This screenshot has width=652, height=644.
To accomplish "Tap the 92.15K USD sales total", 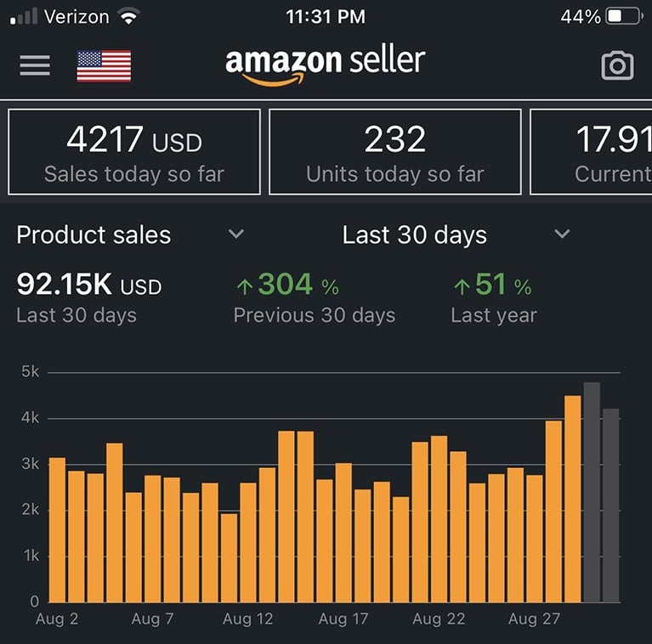I will (x=88, y=286).
